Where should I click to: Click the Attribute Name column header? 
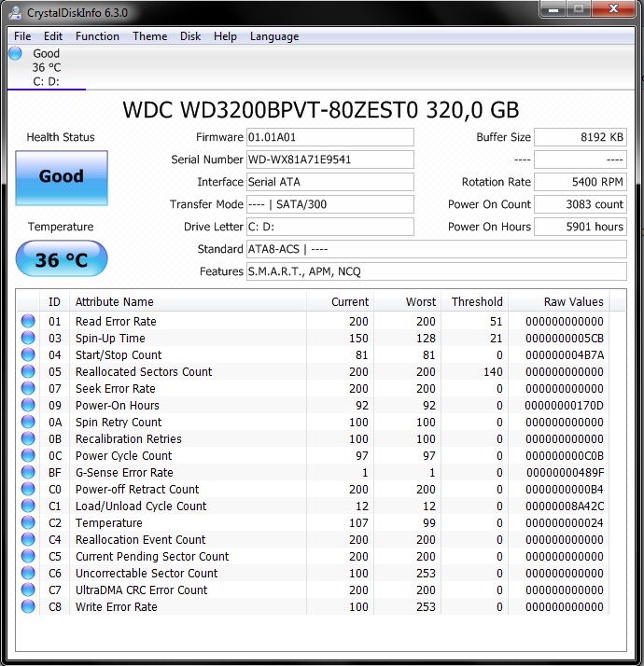(x=188, y=302)
